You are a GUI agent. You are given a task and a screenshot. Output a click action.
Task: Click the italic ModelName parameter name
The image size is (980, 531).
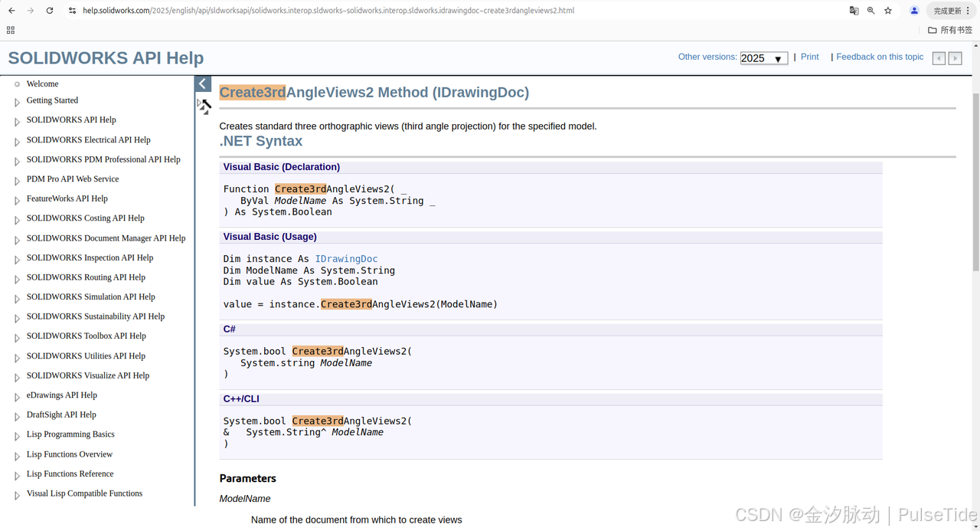pos(245,499)
